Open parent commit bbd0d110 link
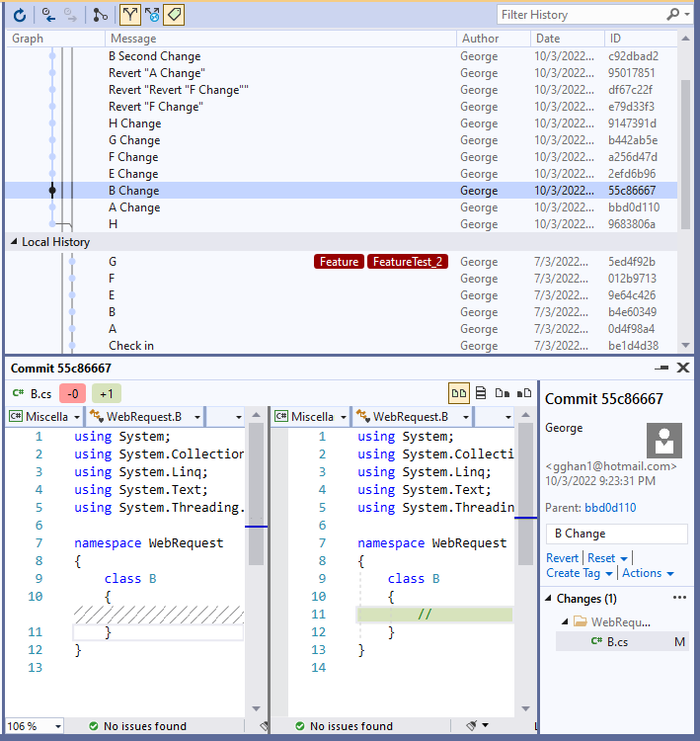The image size is (700, 741). click(x=610, y=508)
